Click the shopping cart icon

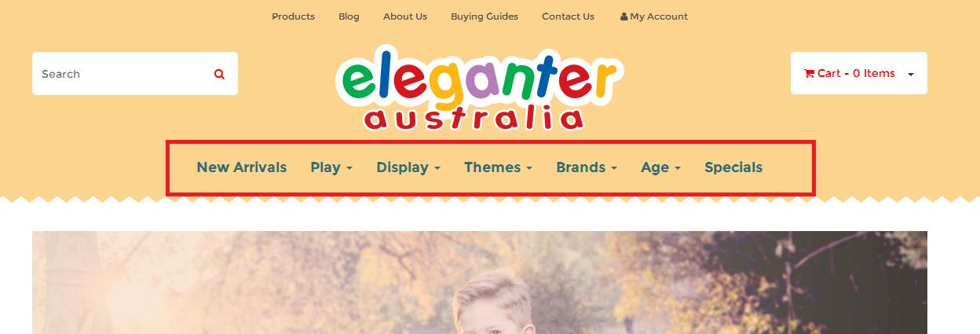(809, 73)
